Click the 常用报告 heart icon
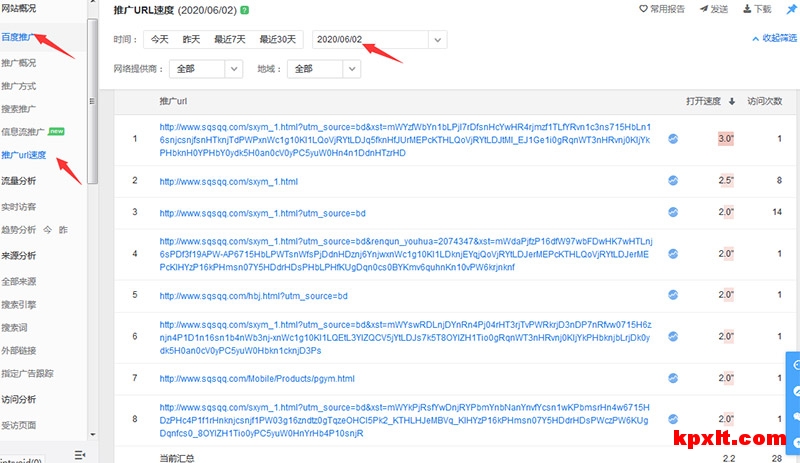 click(643, 10)
